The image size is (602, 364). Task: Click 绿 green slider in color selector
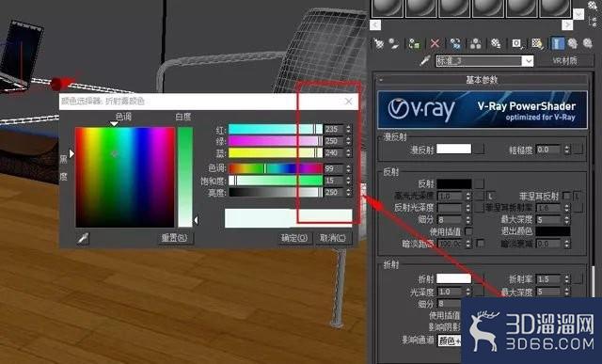click(x=276, y=141)
